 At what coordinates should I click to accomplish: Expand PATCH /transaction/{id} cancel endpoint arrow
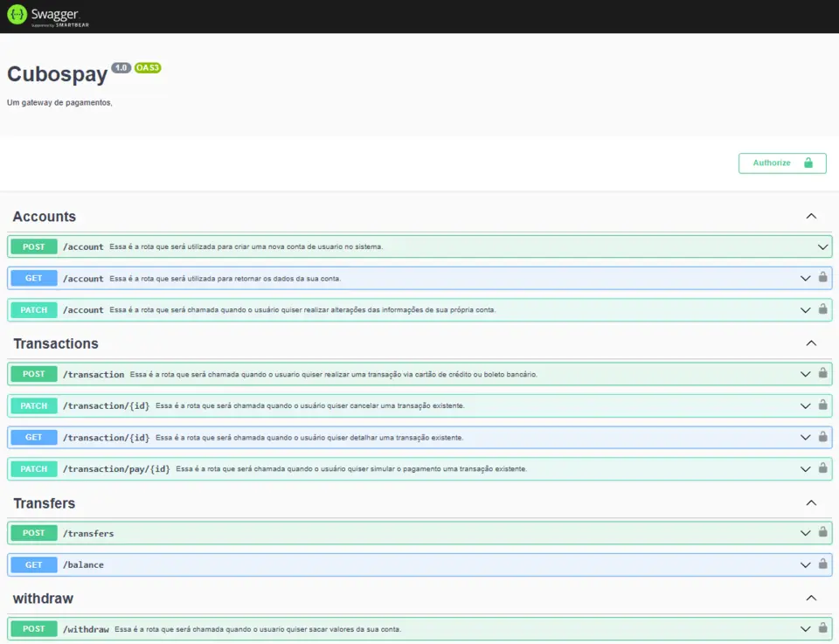(x=805, y=405)
